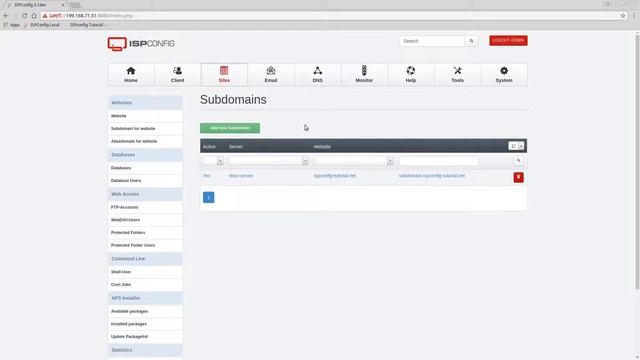Open the Website filter dropdown
The image size is (640, 360).
click(353, 161)
